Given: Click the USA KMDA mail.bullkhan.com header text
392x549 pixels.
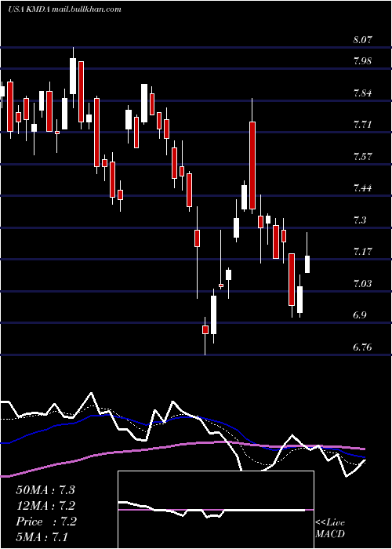Looking at the screenshot, I should pos(64,9).
